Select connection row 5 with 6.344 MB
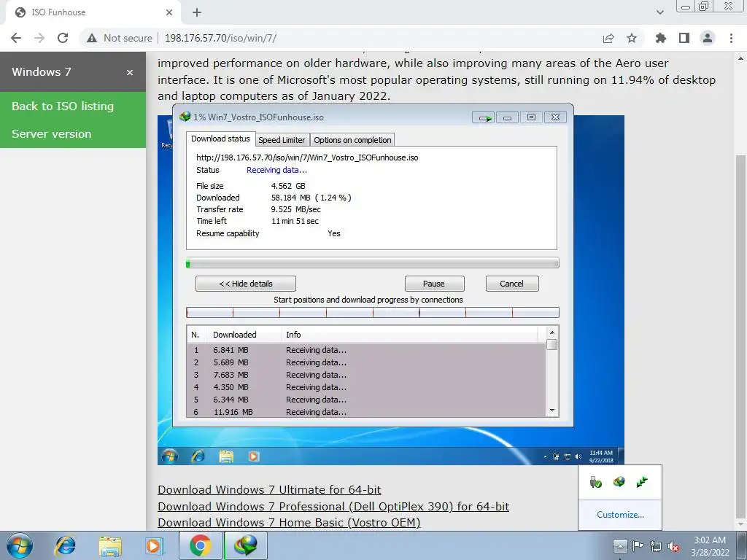The height and width of the screenshot is (560, 747). coord(366,400)
